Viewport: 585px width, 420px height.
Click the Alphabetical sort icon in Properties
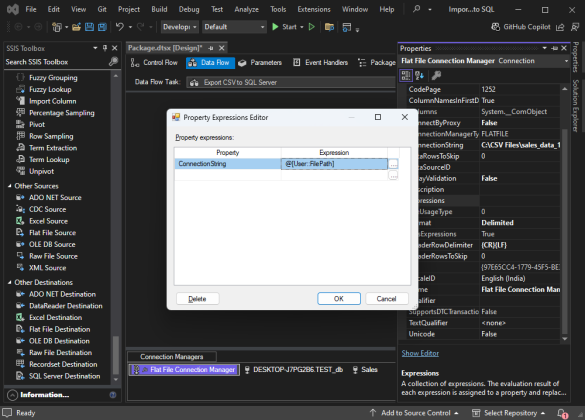[x=419, y=76]
